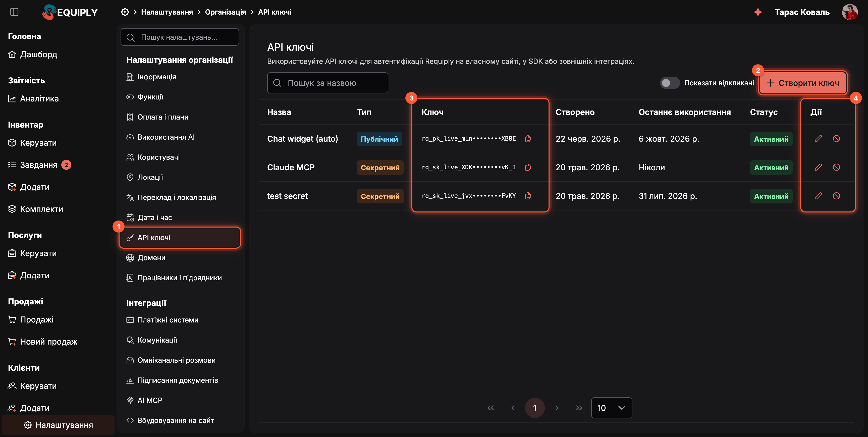Open the page size dropdown showing 10
This screenshot has width=868, height=437.
(x=612, y=408)
